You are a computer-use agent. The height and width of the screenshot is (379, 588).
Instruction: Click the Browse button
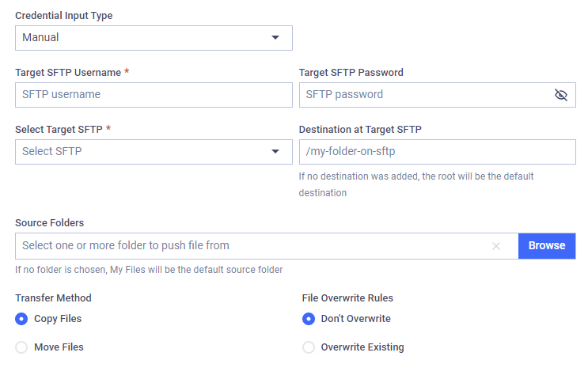pyautogui.click(x=547, y=246)
